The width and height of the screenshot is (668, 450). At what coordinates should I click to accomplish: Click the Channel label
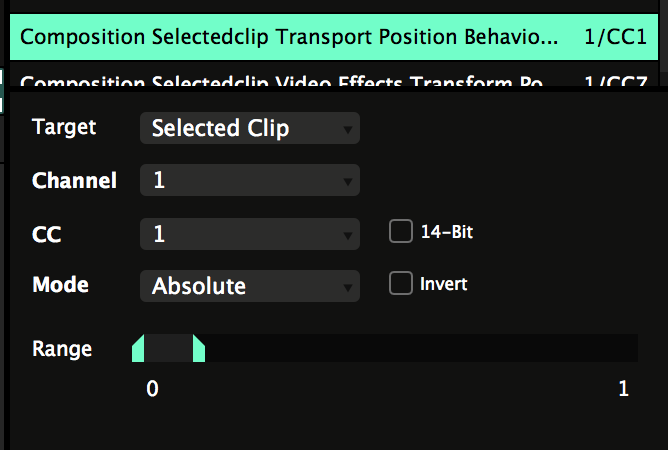point(74,181)
